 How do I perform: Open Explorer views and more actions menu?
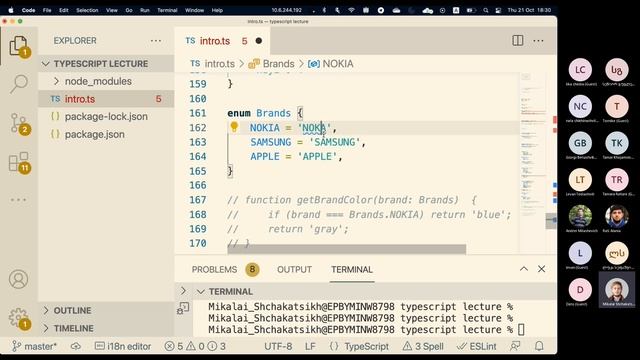point(156,41)
